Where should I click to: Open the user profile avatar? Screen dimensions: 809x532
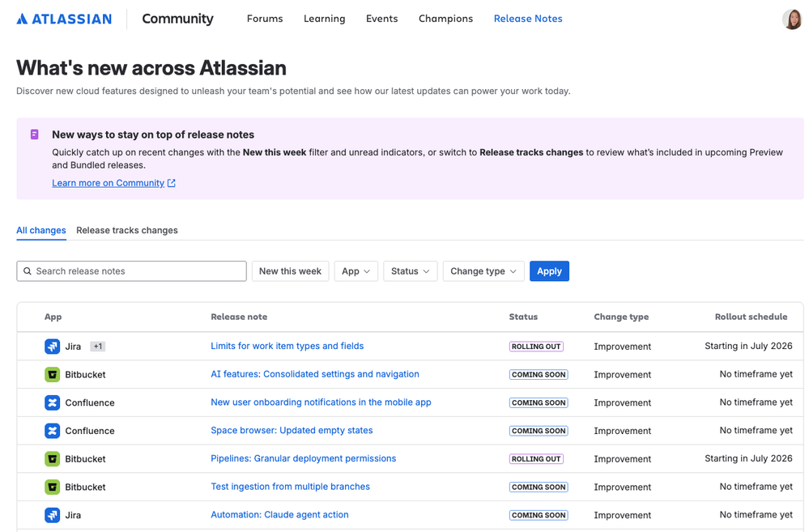pyautogui.click(x=792, y=19)
